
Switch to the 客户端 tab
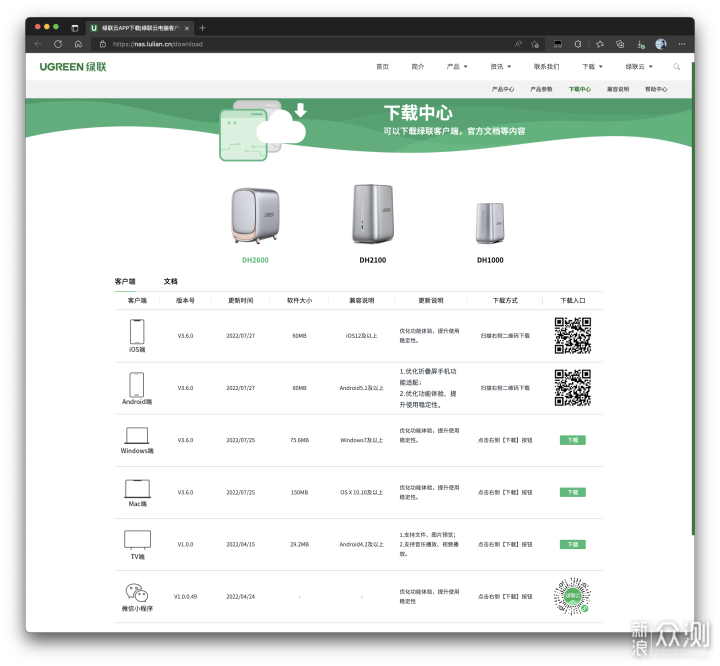pos(125,282)
